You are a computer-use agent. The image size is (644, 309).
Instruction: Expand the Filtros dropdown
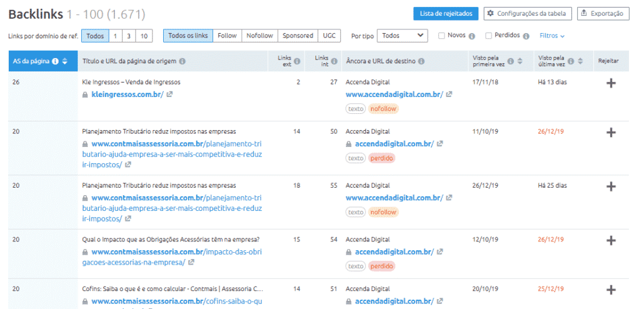click(x=552, y=36)
